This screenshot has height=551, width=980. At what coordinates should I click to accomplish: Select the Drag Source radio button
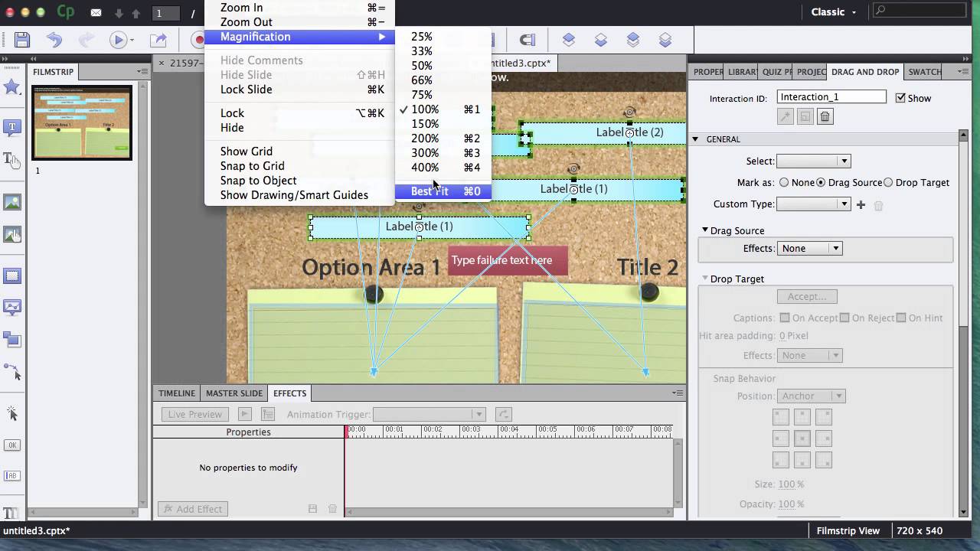tap(821, 182)
